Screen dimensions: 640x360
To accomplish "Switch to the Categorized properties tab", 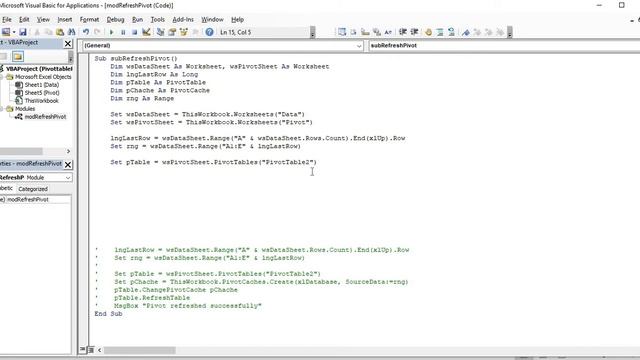I will click(x=33, y=189).
